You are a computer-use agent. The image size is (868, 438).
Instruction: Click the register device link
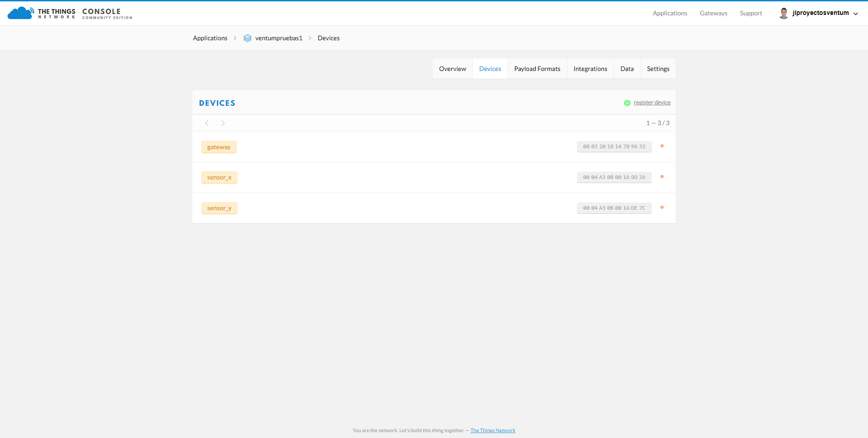[652, 103]
